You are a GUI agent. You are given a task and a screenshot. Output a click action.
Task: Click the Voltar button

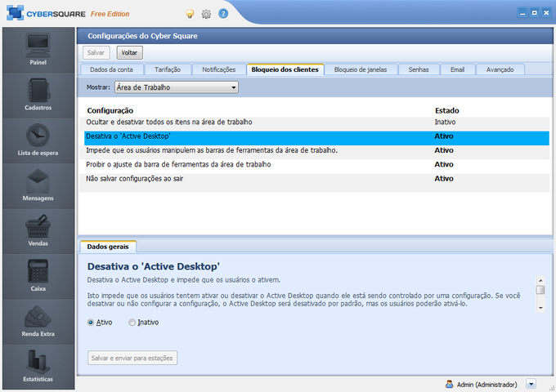pos(129,53)
